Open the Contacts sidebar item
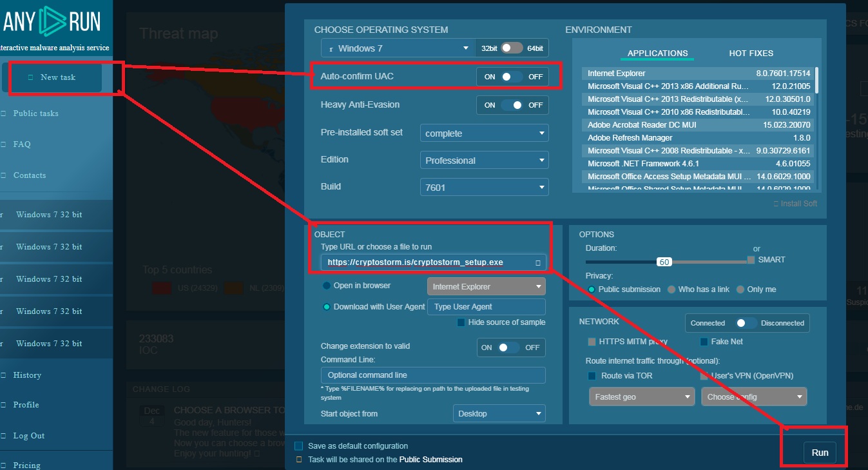 30,175
